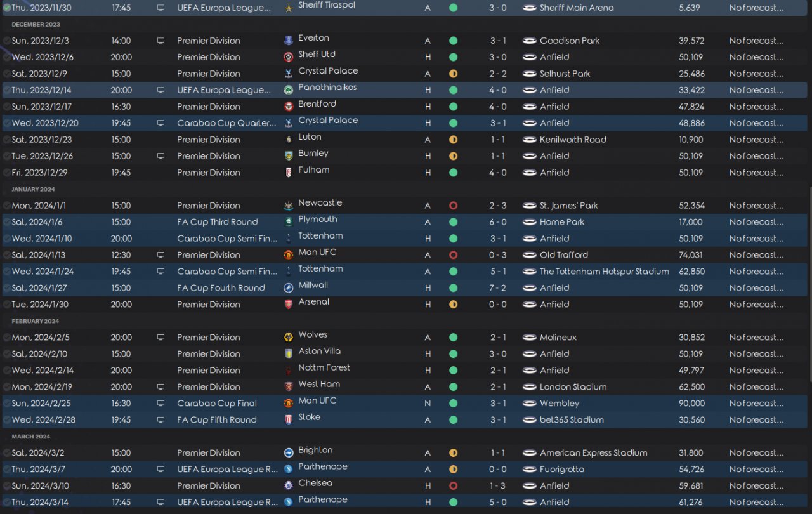The width and height of the screenshot is (812, 514).
Task: Open the 6 - 0 Plymouth match result
Action: coord(498,222)
